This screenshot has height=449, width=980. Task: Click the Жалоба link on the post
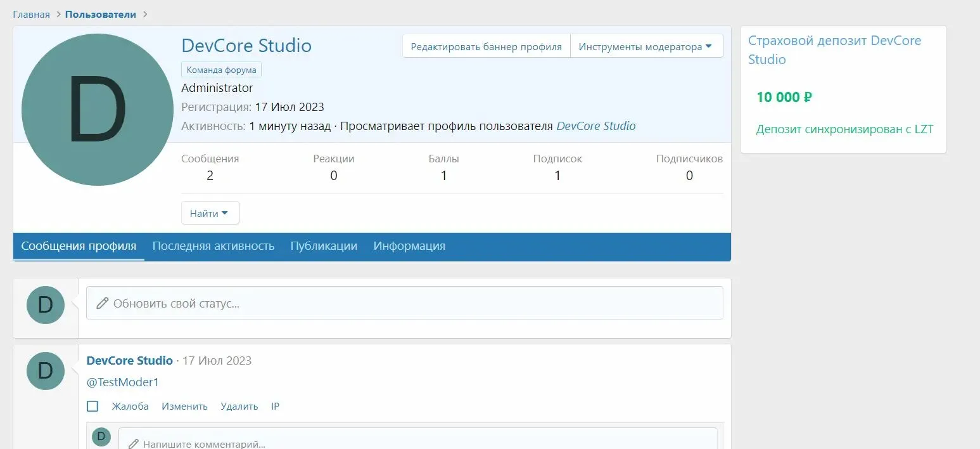coord(130,407)
